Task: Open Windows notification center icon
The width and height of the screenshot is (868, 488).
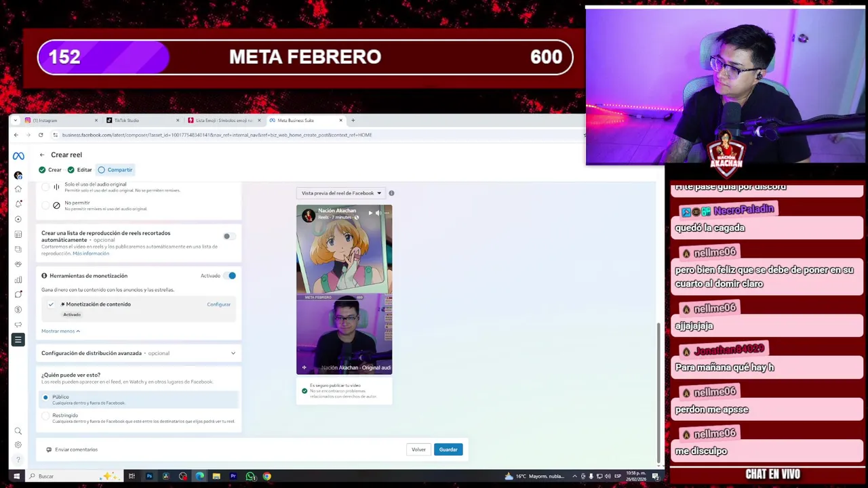Action: coord(656,476)
